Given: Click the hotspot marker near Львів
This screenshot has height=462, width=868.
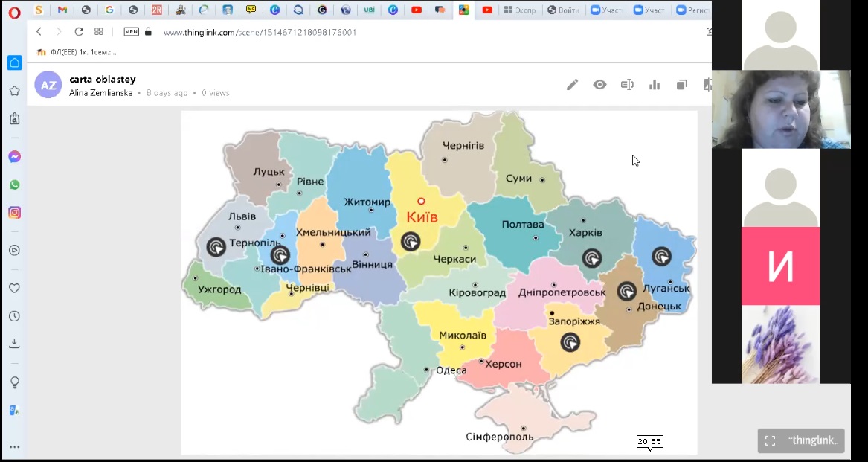Looking at the screenshot, I should [216, 246].
